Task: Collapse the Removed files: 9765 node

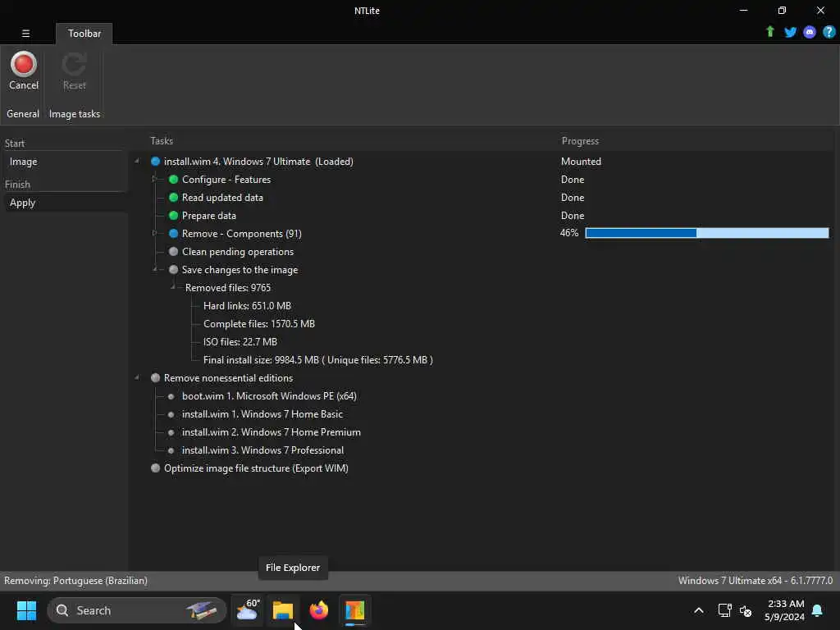Action: pos(173,287)
